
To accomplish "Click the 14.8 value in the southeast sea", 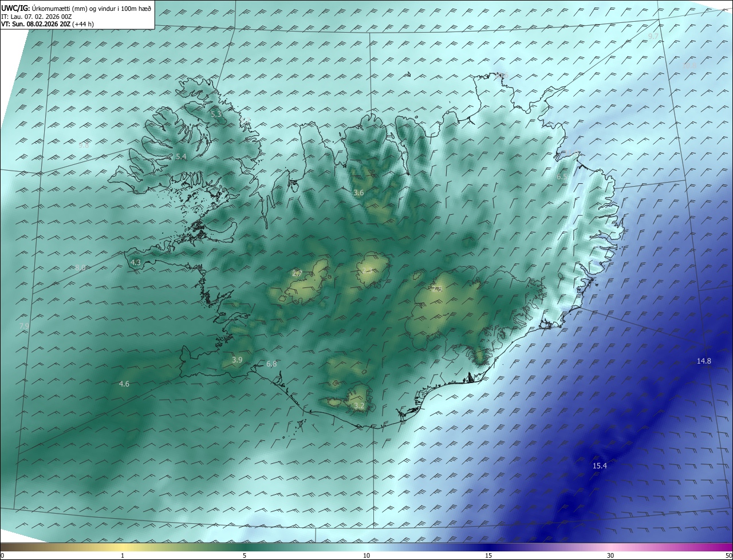I will (704, 361).
